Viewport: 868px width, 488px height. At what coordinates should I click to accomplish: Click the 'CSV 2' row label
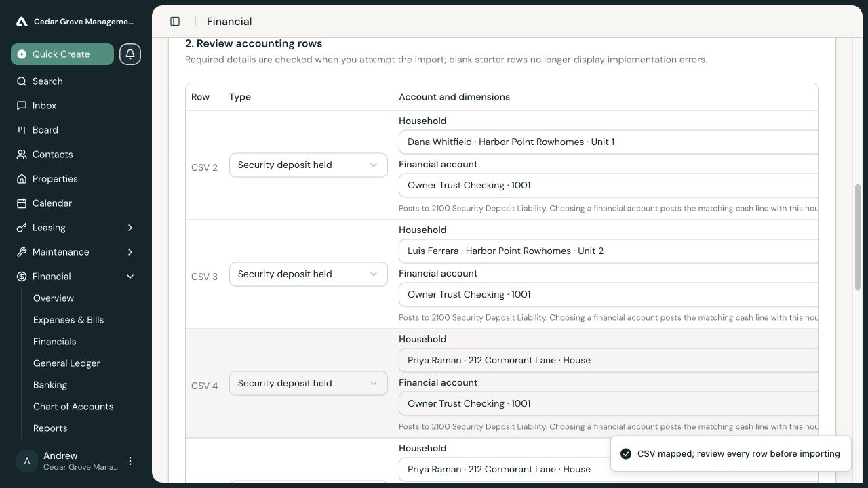click(204, 167)
